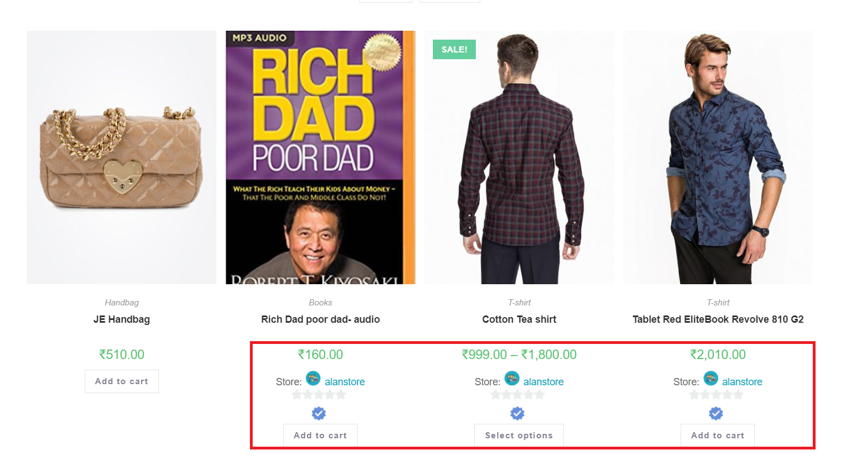The image size is (868, 464).
Task: Open Rich Dad poor dad- audio title link
Action: [x=320, y=319]
